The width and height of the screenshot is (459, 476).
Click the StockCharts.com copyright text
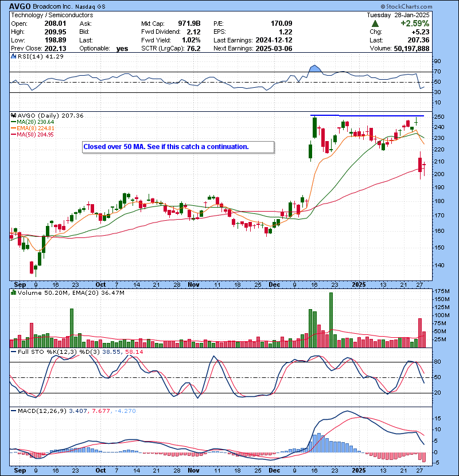pyautogui.click(x=406, y=6)
